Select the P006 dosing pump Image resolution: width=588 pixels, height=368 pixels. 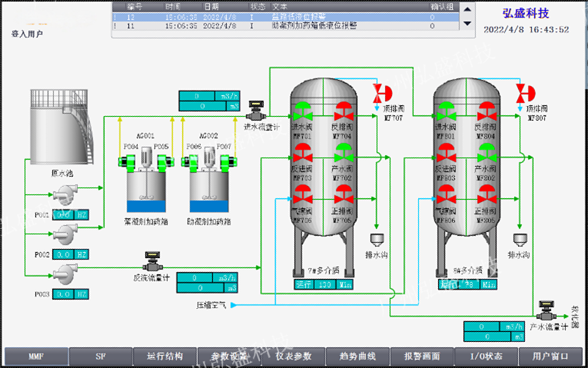click(190, 163)
